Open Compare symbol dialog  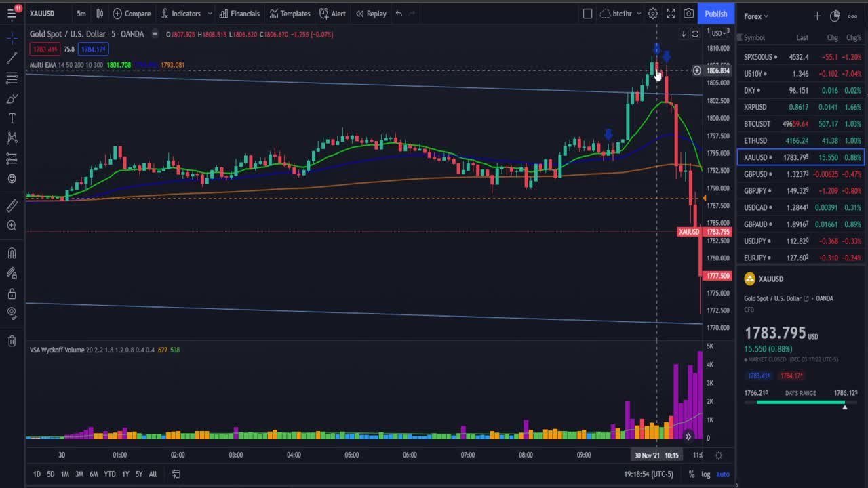pos(132,14)
